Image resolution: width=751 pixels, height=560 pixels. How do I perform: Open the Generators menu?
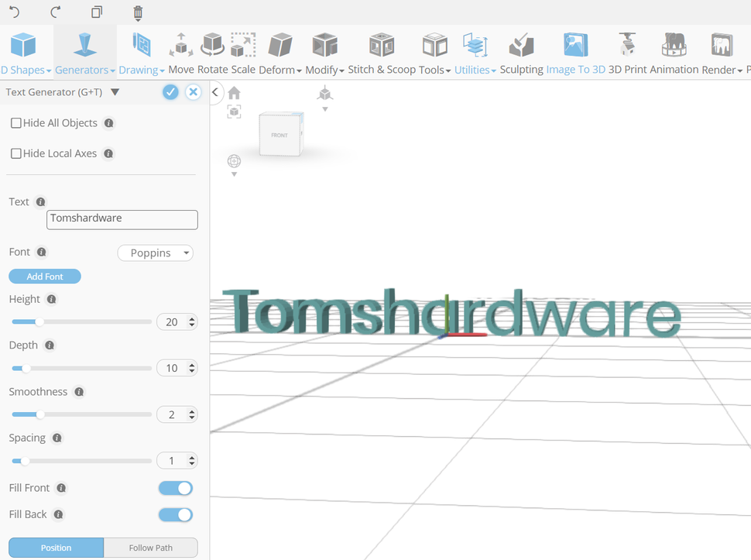(x=82, y=69)
